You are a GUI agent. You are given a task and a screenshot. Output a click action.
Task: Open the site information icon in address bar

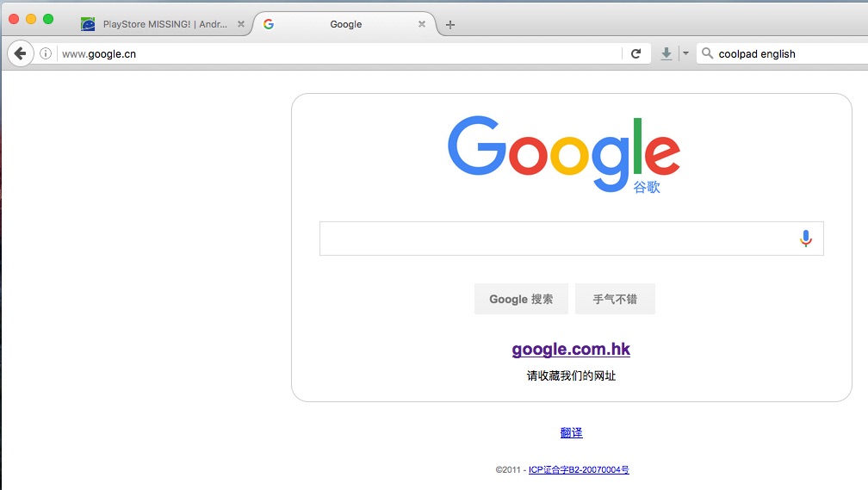click(x=46, y=53)
